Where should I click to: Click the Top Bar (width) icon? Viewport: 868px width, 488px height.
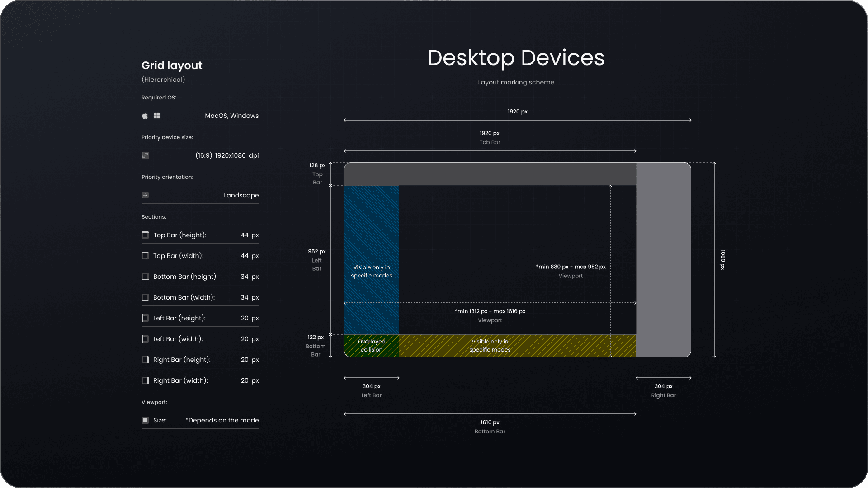tap(145, 256)
